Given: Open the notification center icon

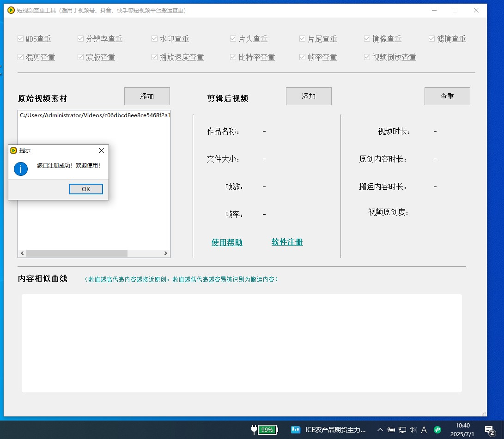Looking at the screenshot, I should pyautogui.click(x=490, y=430).
